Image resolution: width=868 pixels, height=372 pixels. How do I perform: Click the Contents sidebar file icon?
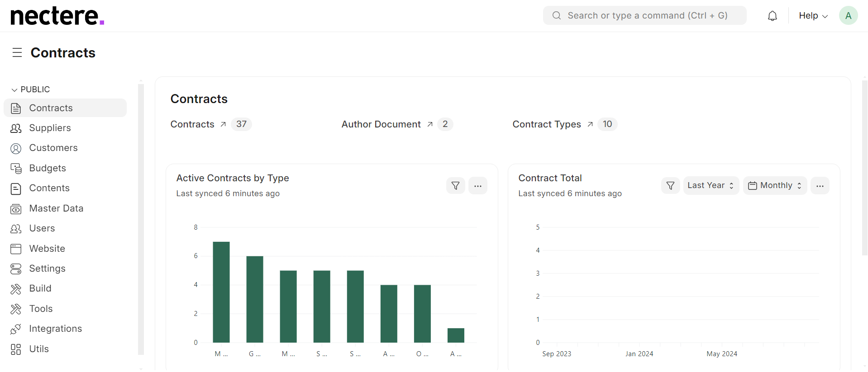(x=16, y=188)
